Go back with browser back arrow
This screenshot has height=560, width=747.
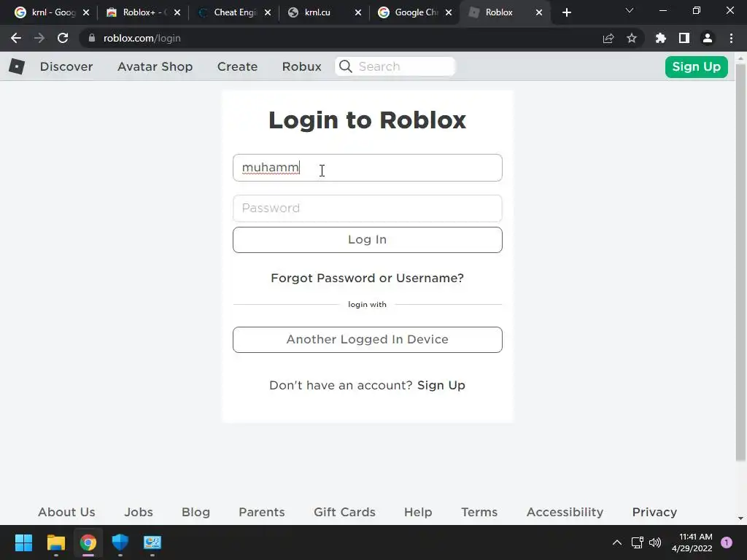coord(16,38)
